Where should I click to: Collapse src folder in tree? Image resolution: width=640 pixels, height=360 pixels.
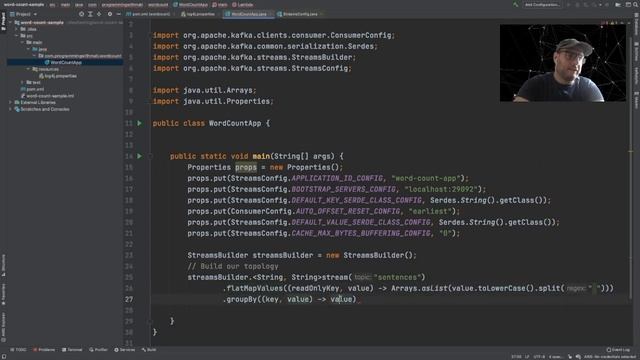pos(16,36)
